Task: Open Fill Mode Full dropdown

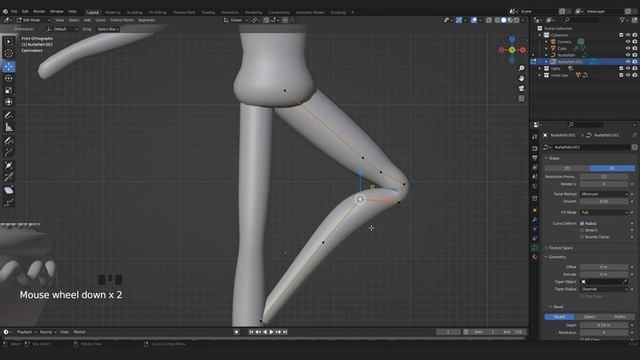Action: [604, 212]
